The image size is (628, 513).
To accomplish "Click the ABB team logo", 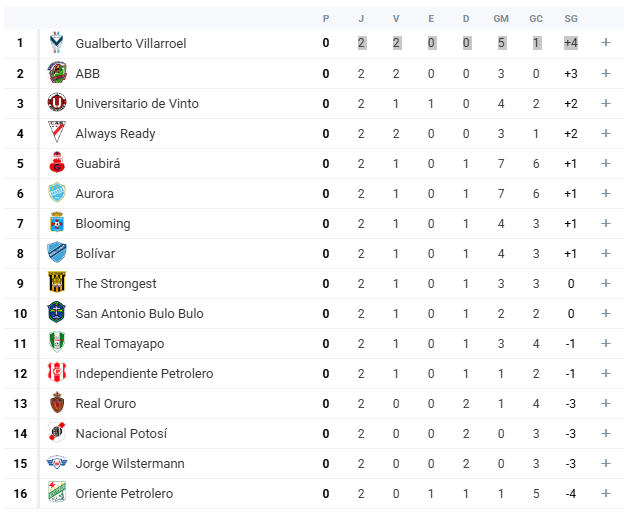I will tap(57, 72).
